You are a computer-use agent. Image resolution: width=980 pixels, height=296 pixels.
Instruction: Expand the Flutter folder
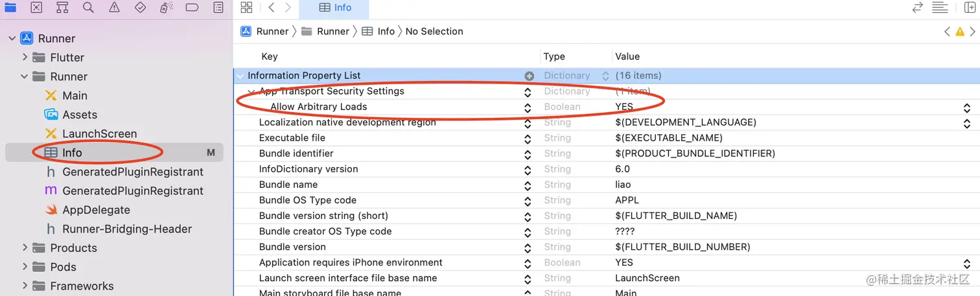(x=25, y=58)
